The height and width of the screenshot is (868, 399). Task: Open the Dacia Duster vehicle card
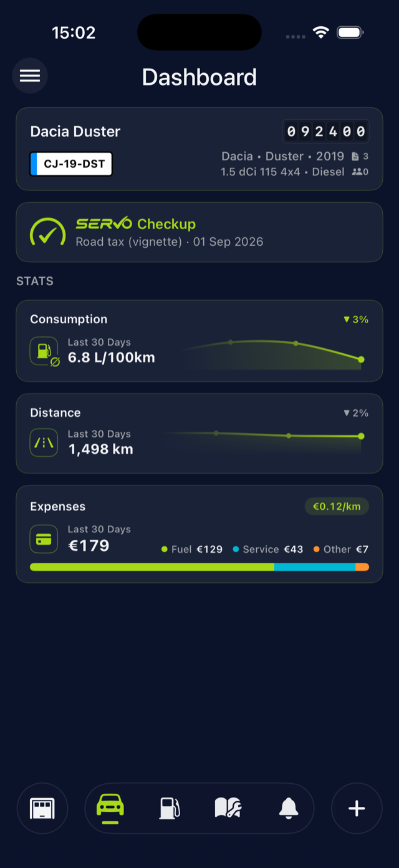pyautogui.click(x=199, y=149)
